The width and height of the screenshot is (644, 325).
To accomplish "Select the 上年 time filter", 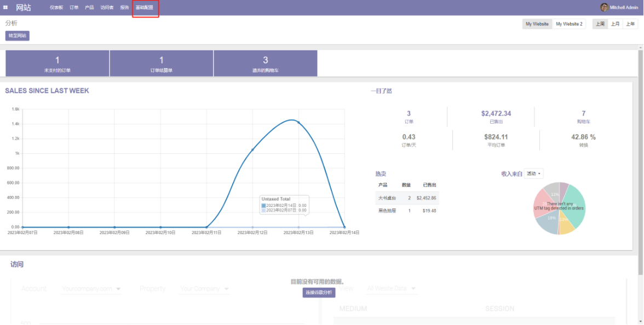I will (x=631, y=24).
